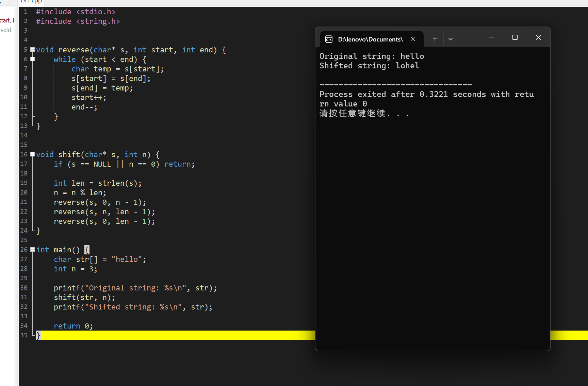Click the 'if (s == NULL || n == 0) return;' line
The image size is (588, 386).
click(x=124, y=164)
